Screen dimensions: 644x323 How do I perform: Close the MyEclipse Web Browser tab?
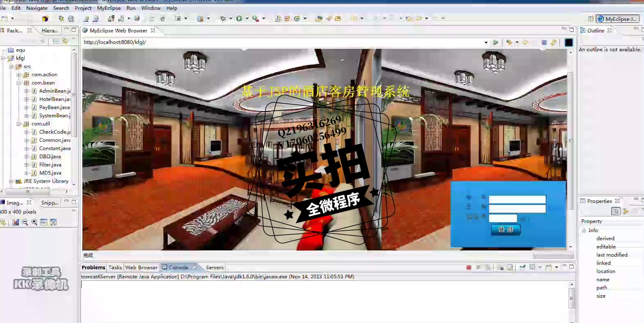click(153, 30)
